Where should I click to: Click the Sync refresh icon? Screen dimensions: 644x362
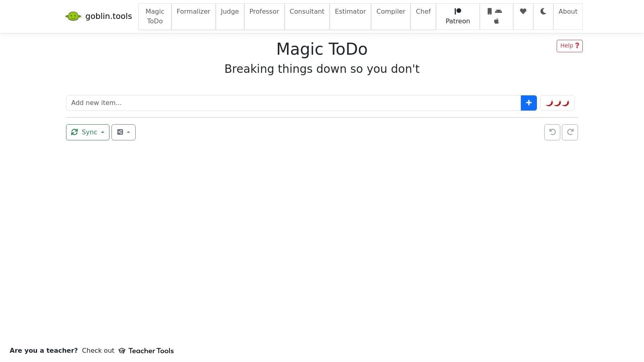pos(75,132)
